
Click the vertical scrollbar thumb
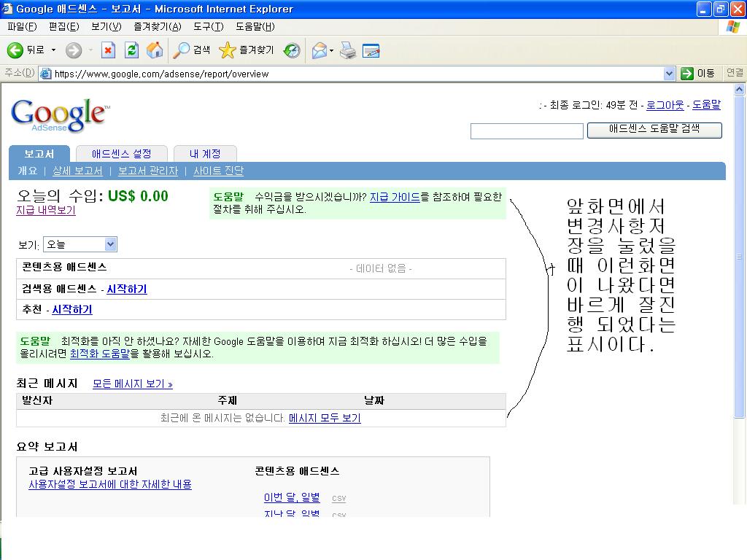(740, 257)
